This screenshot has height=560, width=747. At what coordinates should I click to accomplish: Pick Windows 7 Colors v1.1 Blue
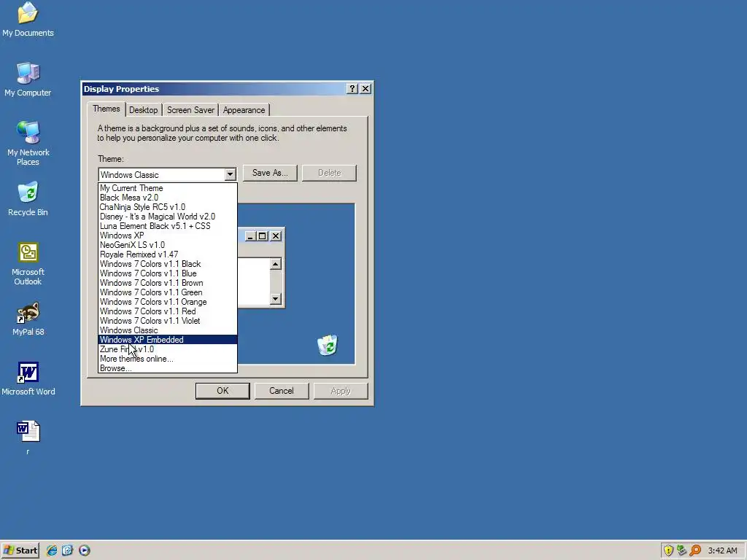tap(168, 274)
